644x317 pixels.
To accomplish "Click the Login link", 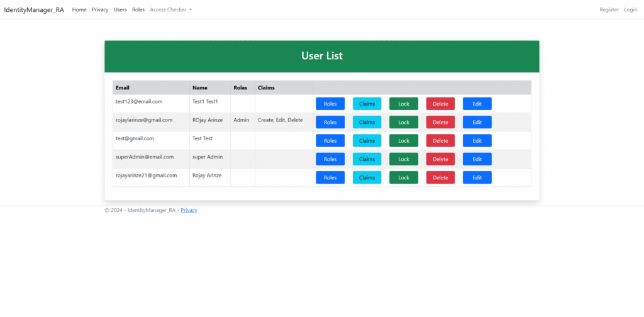I will [630, 10].
